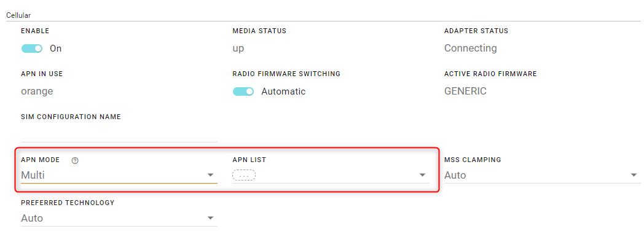The image size is (644, 237).
Task: Open the APN Mode Multi dropdown
Action: pyautogui.click(x=119, y=175)
